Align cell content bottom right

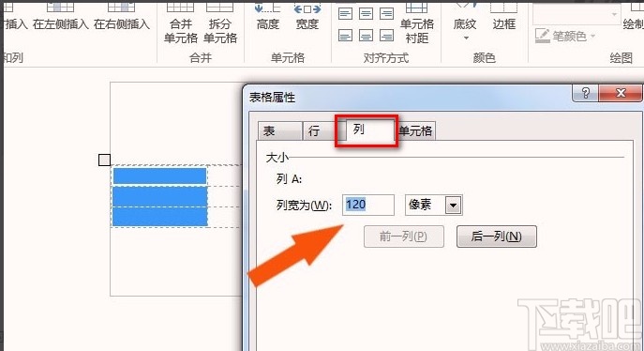[386, 36]
